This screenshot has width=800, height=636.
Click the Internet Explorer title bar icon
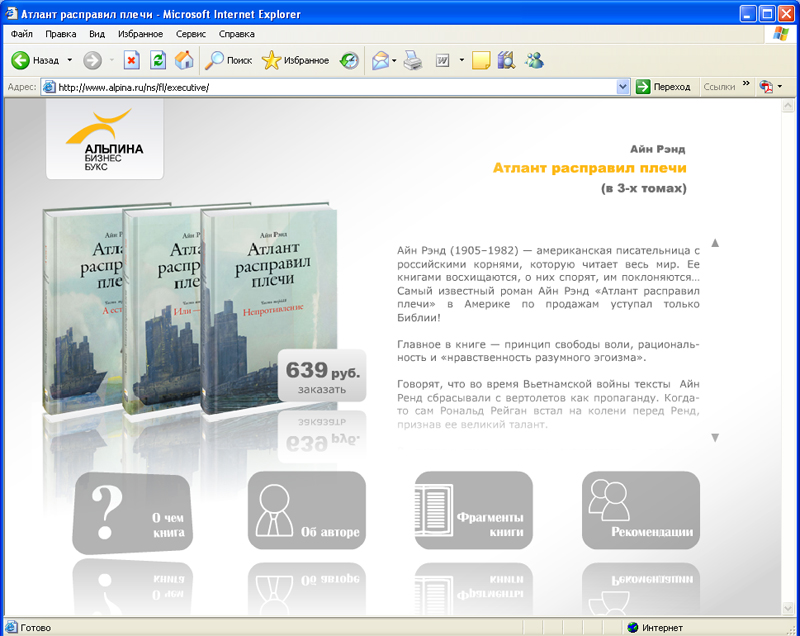(x=11, y=14)
